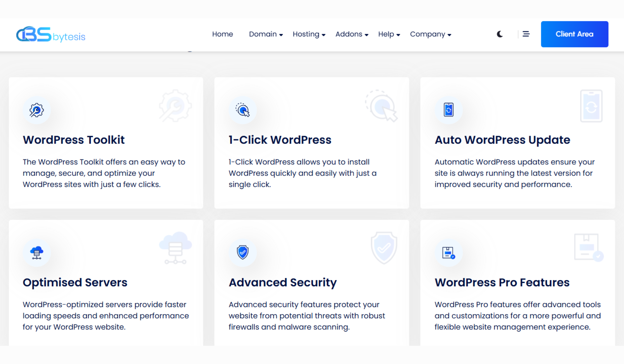The width and height of the screenshot is (624, 364).
Task: Open the Help dropdown menu
Action: [389, 34]
